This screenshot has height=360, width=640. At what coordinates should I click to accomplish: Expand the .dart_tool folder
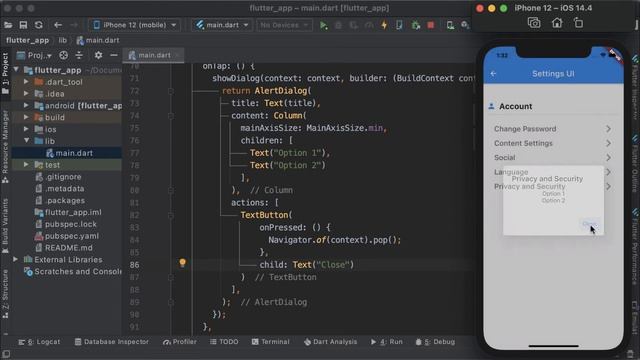point(27,82)
